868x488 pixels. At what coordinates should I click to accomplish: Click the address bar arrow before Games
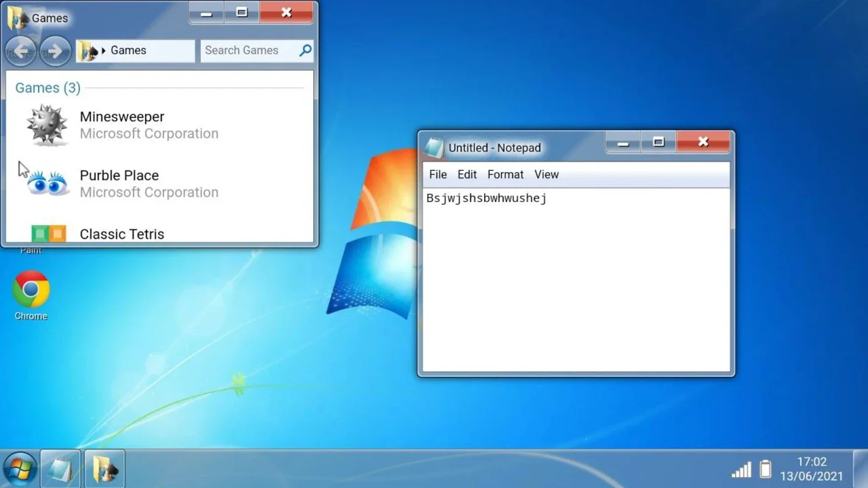104,51
